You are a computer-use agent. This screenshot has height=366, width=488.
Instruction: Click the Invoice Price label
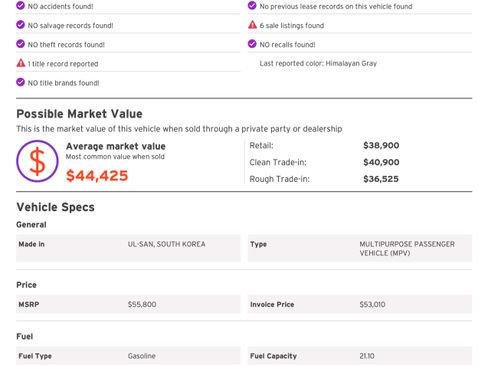272,304
